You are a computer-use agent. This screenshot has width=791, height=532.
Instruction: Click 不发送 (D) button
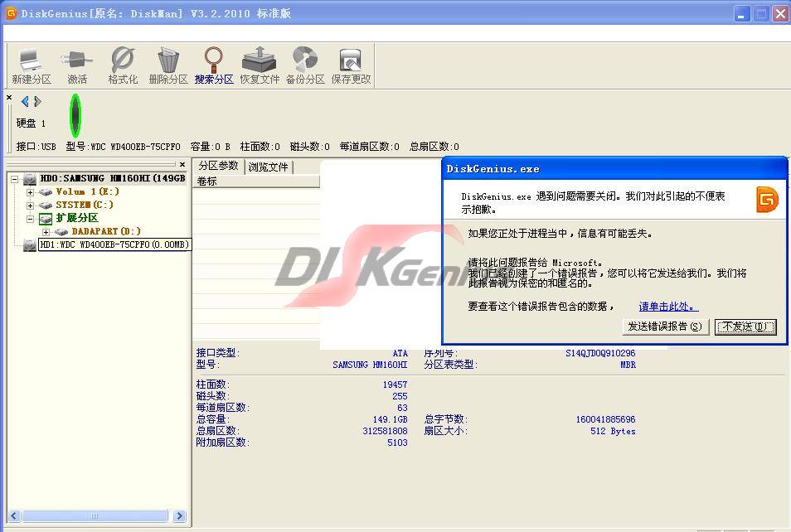click(x=745, y=326)
